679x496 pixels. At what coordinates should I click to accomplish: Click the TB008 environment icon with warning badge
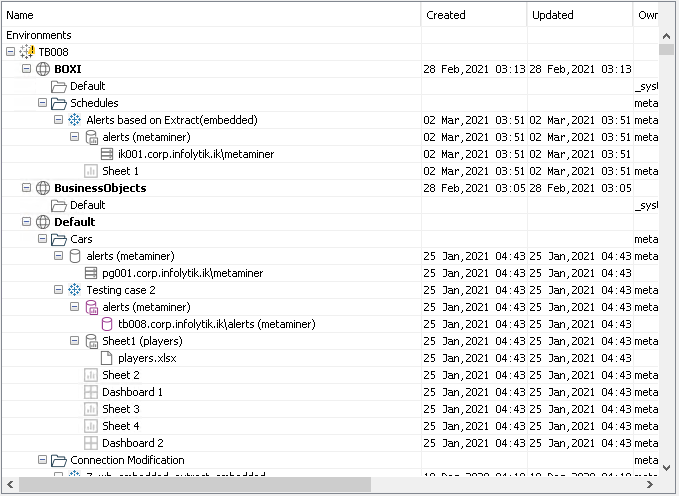pyautogui.click(x=27, y=52)
